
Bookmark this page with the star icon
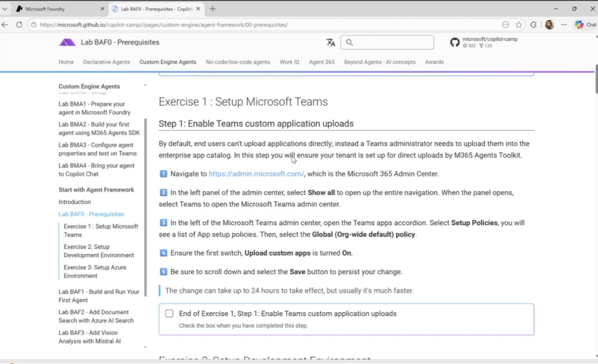[519, 25]
